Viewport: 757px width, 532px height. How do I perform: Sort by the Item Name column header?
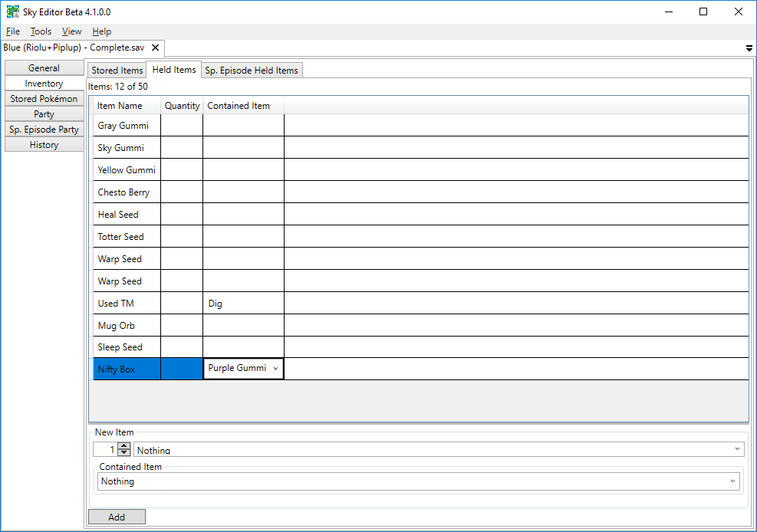[x=120, y=106]
